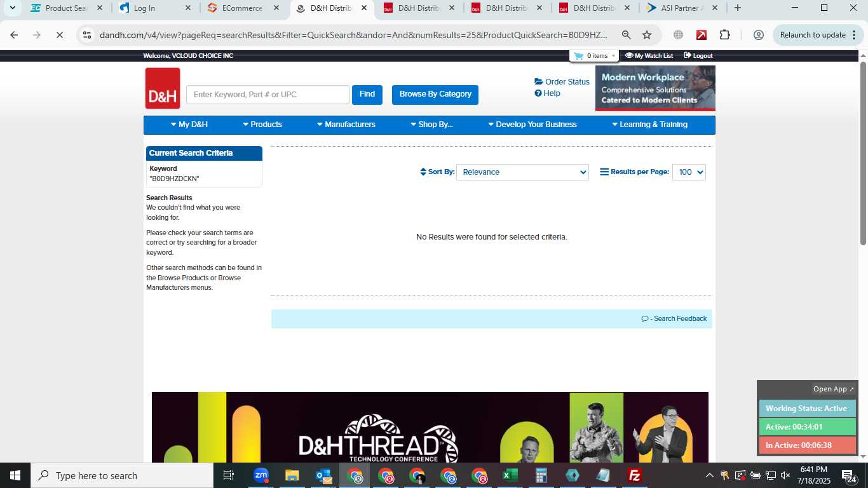Screen dimensions: 868x488
Task: Open File Explorer from the taskbar
Action: [292, 475]
